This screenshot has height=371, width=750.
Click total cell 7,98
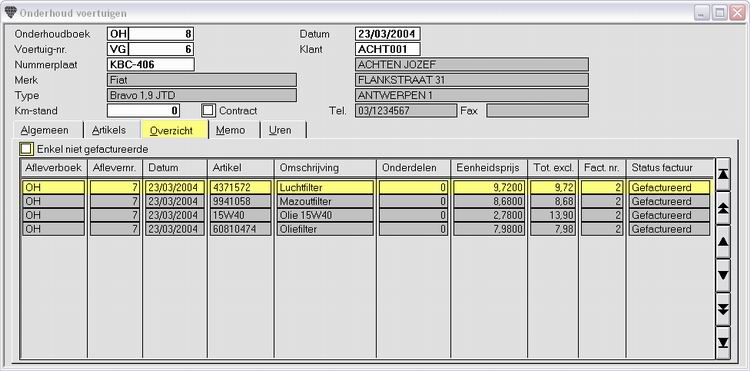(x=553, y=229)
